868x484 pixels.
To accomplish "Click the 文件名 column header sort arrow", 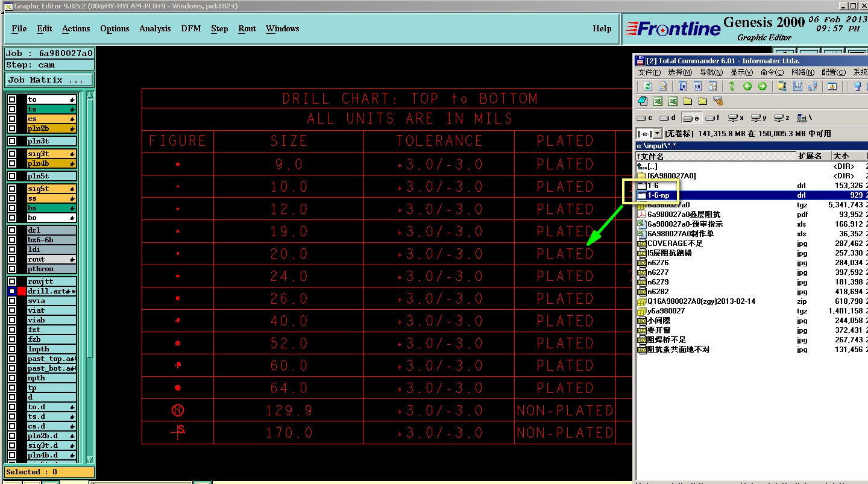I will coord(638,156).
